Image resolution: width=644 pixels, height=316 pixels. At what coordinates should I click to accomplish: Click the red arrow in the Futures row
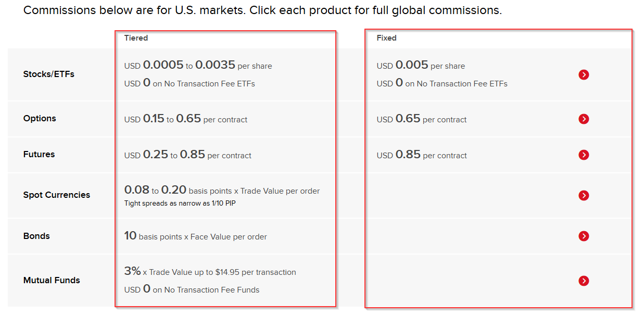click(584, 155)
